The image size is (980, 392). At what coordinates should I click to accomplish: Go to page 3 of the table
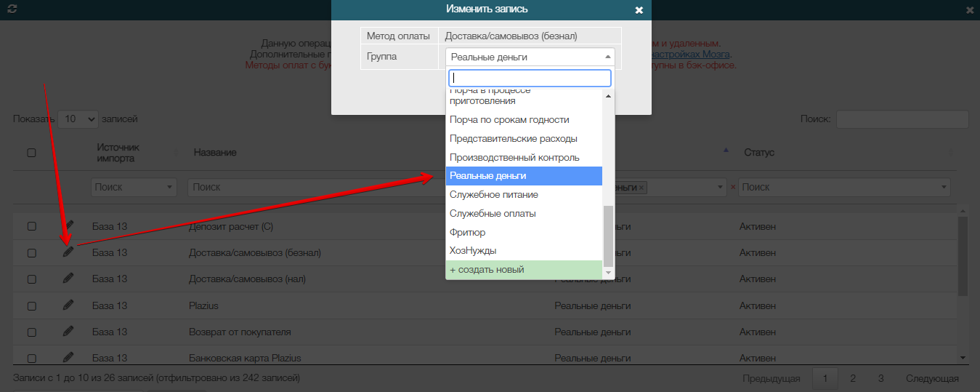880,378
